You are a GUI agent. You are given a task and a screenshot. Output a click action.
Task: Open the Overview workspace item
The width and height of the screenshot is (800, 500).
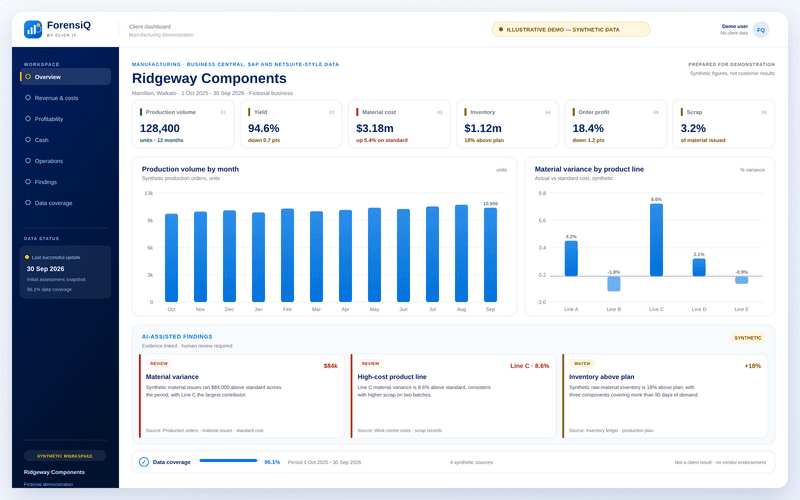65,77
